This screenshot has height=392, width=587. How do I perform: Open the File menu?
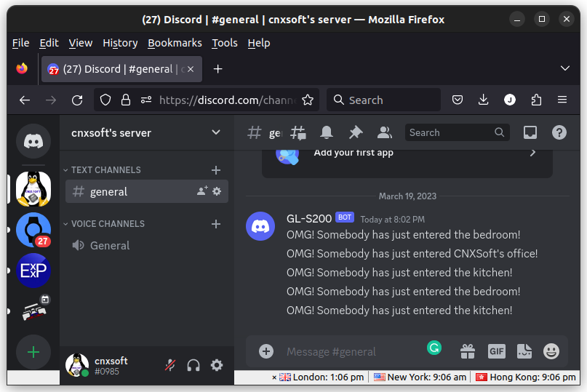20,43
